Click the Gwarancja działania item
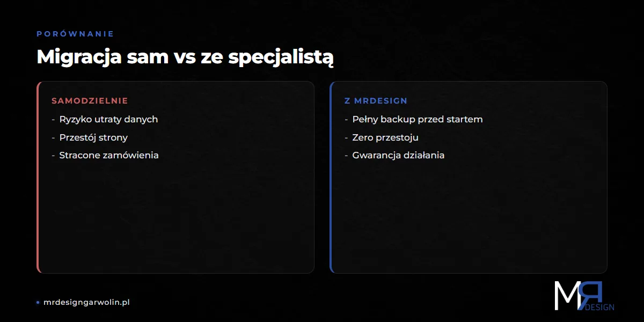644x322 pixels. [398, 156]
